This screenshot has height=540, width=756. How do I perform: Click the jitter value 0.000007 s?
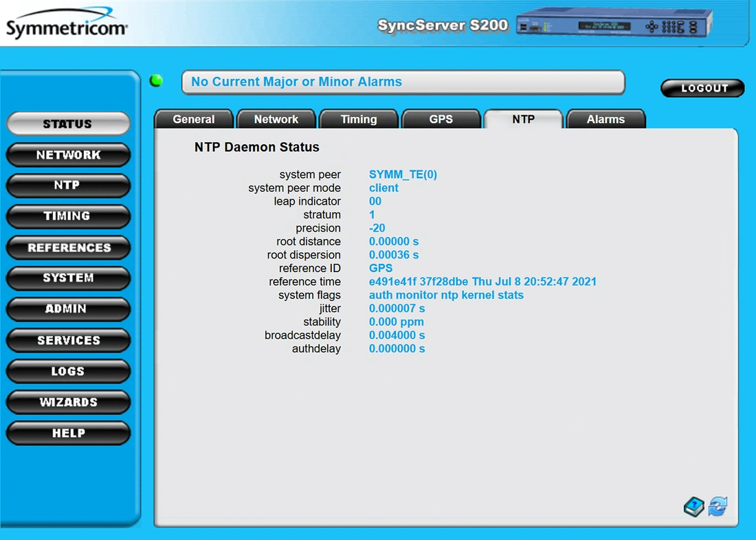click(x=397, y=308)
